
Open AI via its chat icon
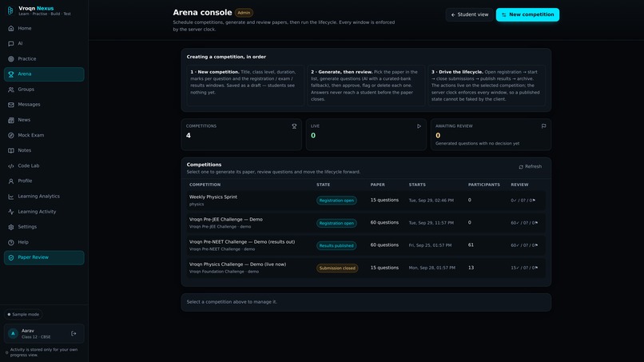11,44
